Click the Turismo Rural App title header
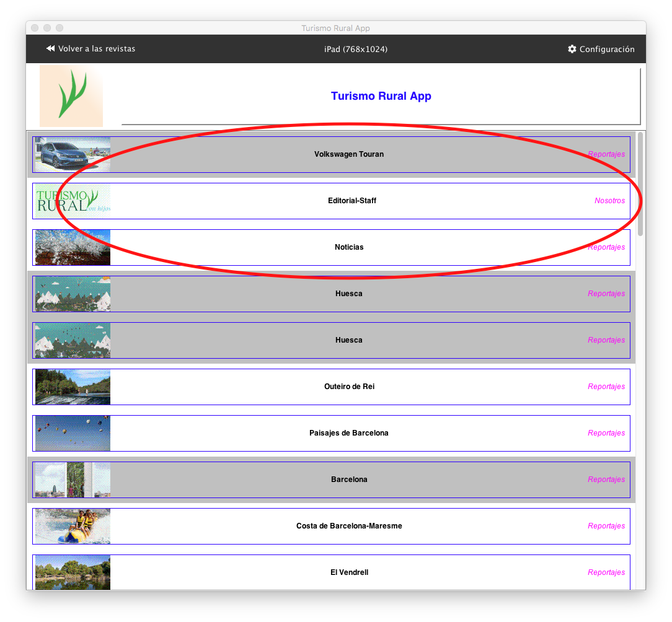Screen dimensions: 672x622 tap(381, 96)
